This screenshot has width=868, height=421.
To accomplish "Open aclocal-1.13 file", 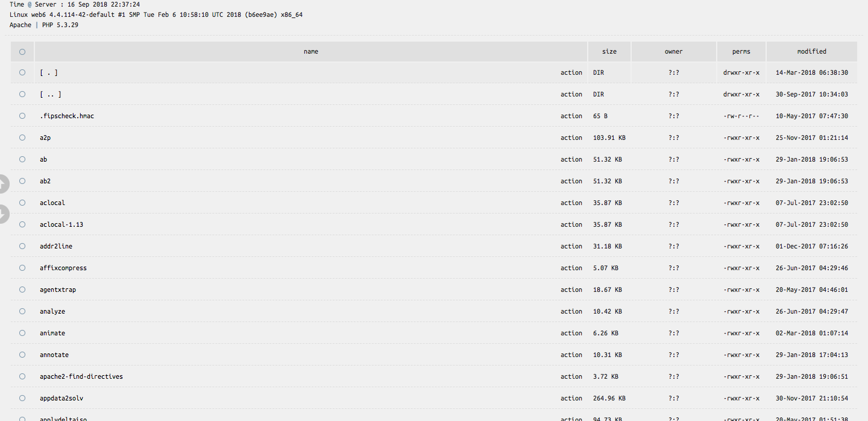I will click(61, 224).
